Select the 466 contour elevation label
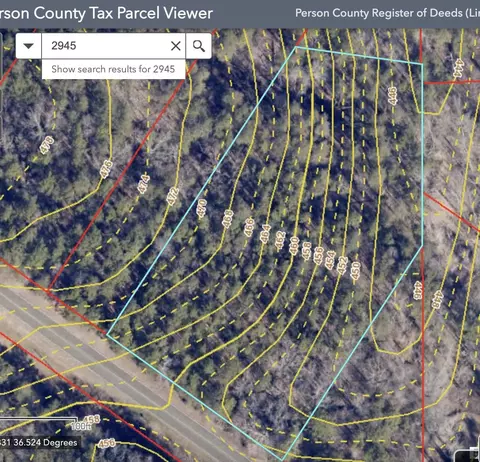480x462 pixels. click(x=249, y=227)
